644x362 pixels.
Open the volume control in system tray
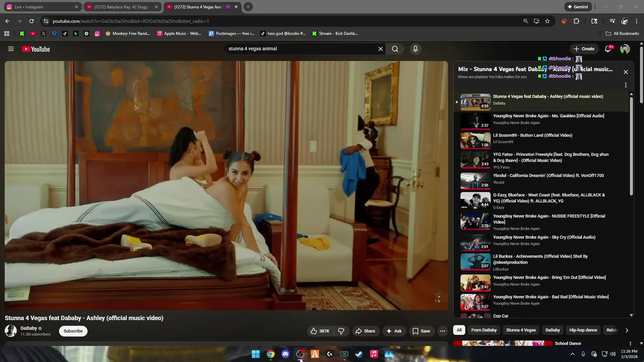pos(613,354)
